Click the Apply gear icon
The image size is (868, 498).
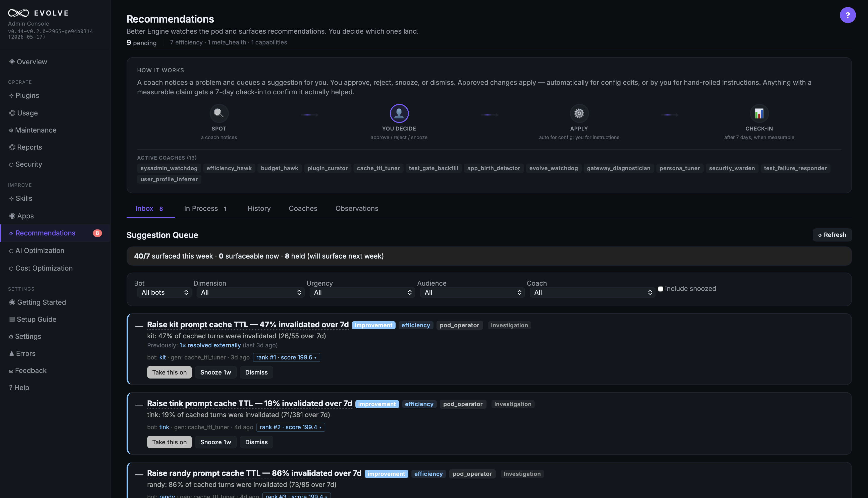coord(579,113)
